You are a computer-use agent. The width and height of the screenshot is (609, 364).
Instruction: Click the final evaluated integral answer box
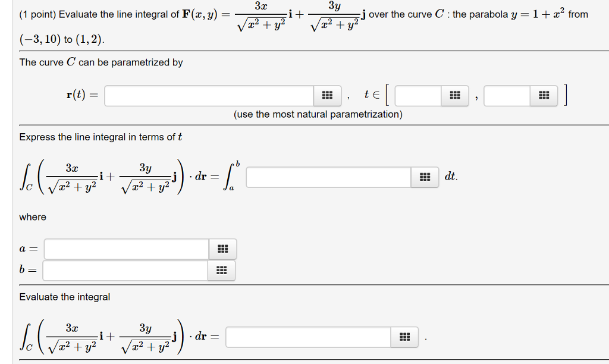pos(309,337)
